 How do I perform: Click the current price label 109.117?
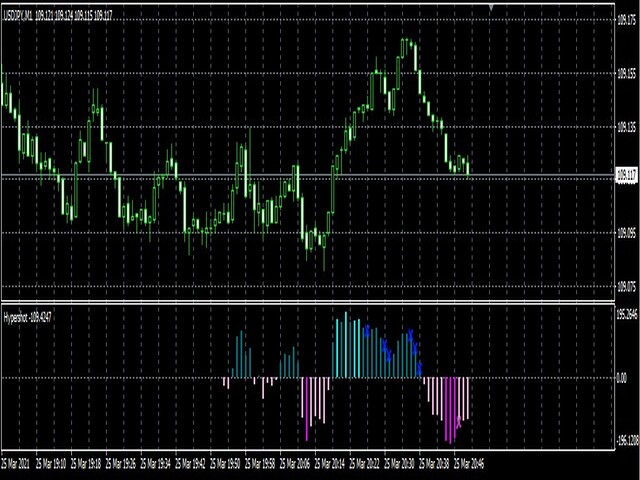pos(626,176)
